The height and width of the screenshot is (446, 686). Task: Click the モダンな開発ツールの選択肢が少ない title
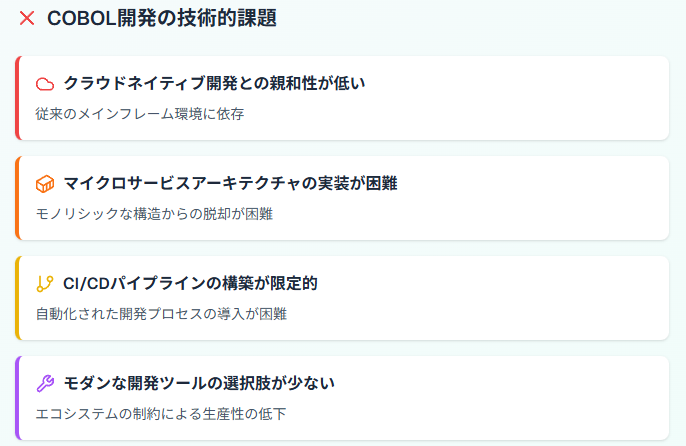pos(199,383)
